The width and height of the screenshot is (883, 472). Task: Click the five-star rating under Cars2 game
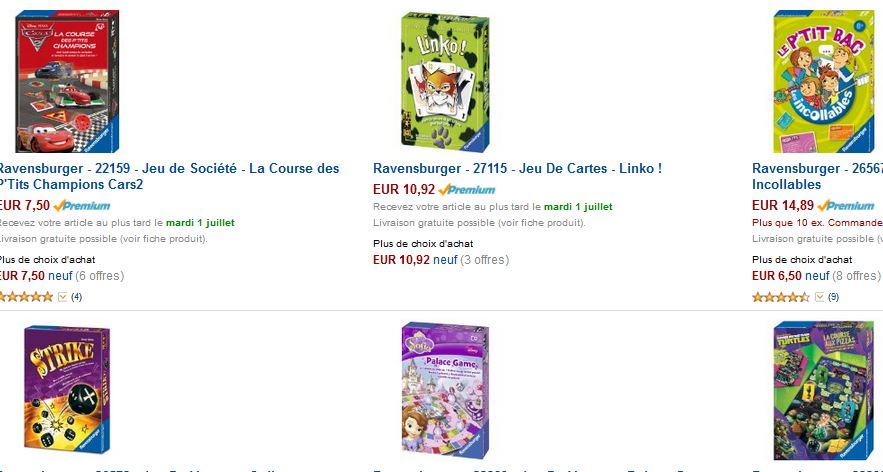26,297
